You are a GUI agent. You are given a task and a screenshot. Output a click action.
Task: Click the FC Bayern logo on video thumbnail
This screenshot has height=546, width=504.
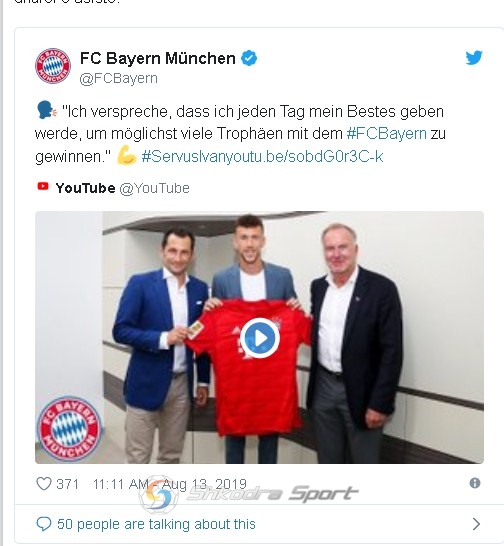[69, 428]
